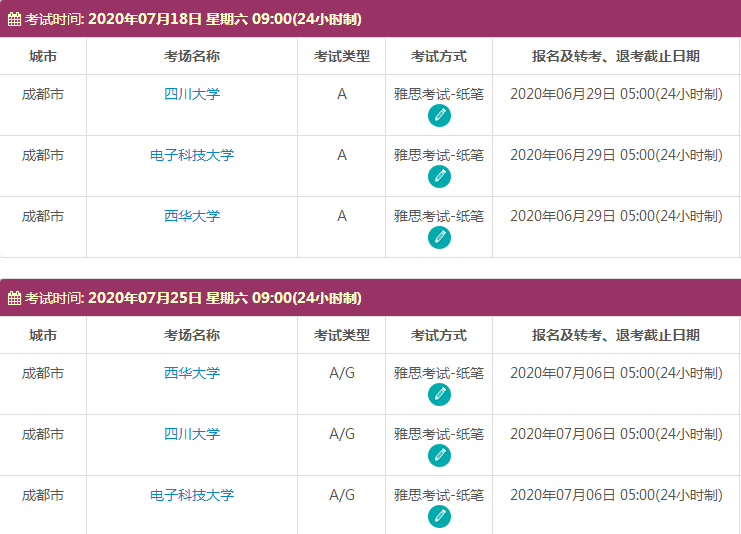
Task: Click 成都市 cell in 07月25日 四川大学 row
Action: pyautogui.click(x=43, y=434)
